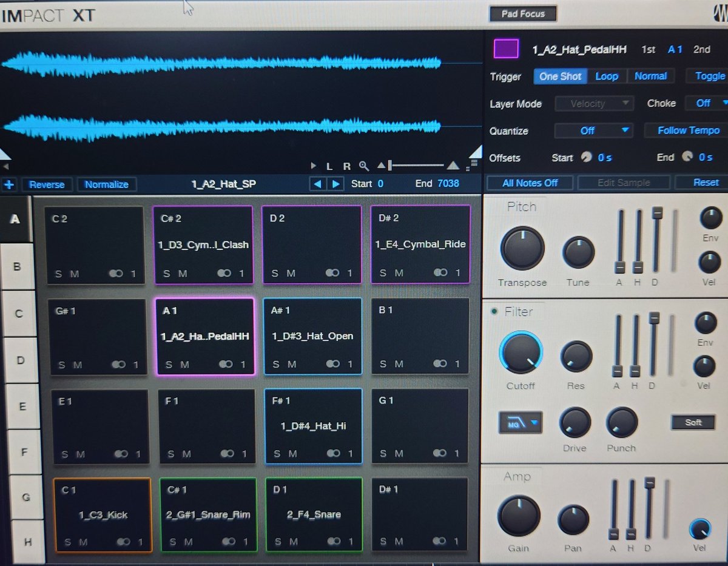
Task: Click All Notes Off
Action: pos(530,183)
